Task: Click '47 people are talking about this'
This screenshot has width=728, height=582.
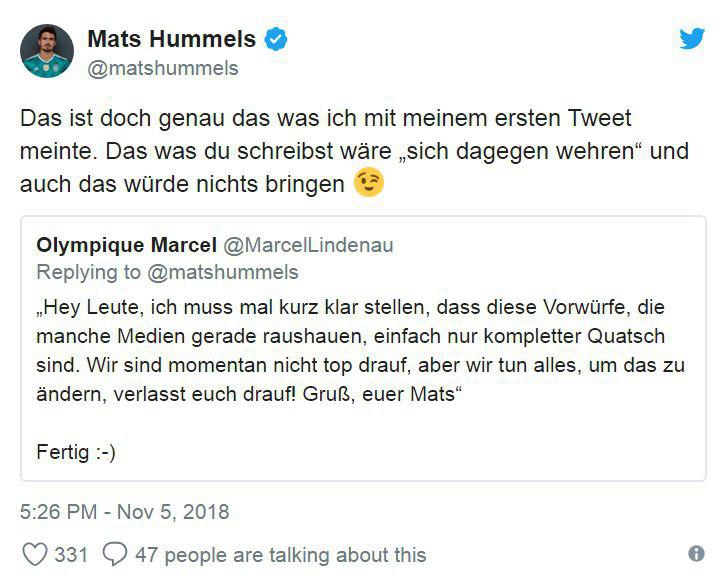Action: coord(280,554)
